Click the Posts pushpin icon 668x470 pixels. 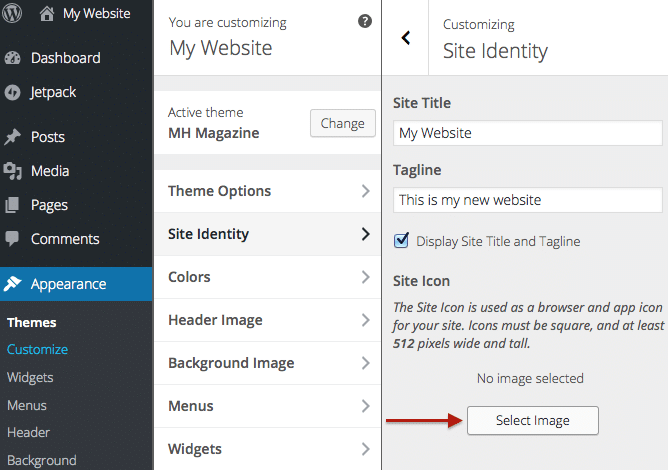(12, 137)
